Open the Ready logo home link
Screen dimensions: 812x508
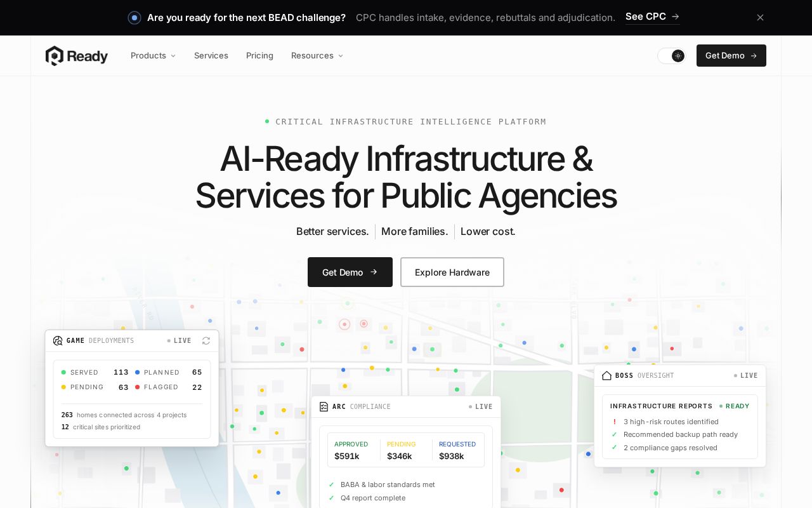[x=77, y=56]
